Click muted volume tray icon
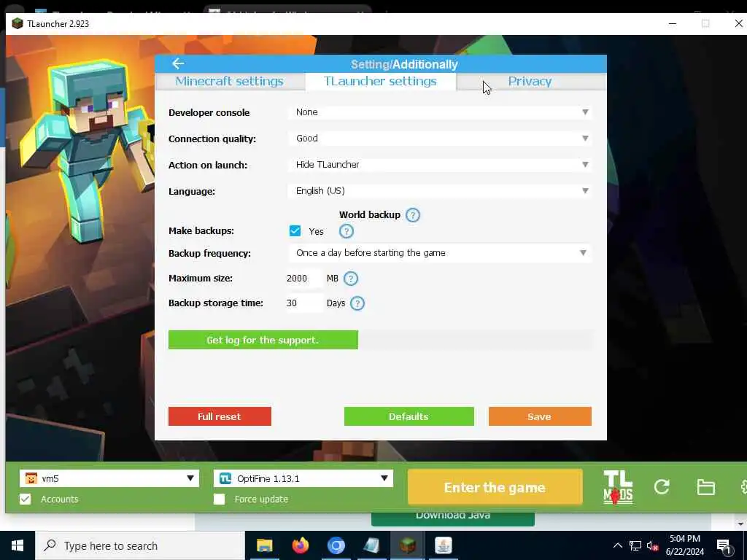 (x=652, y=545)
